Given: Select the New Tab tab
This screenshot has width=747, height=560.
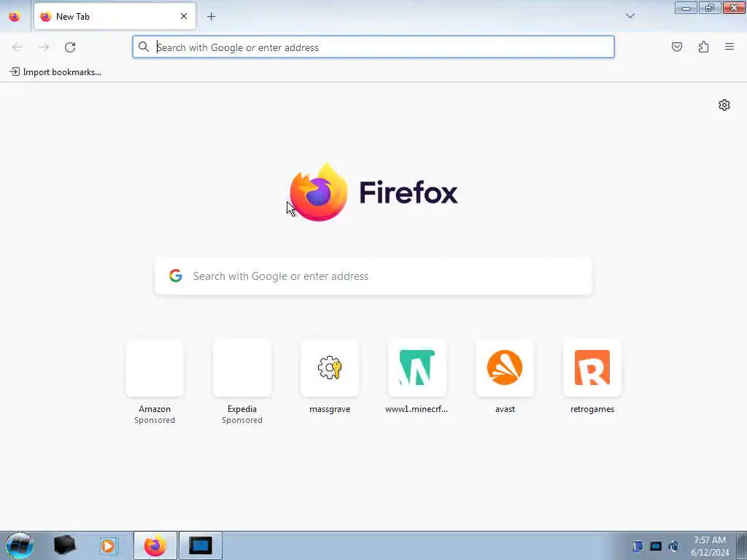Looking at the screenshot, I should point(115,16).
